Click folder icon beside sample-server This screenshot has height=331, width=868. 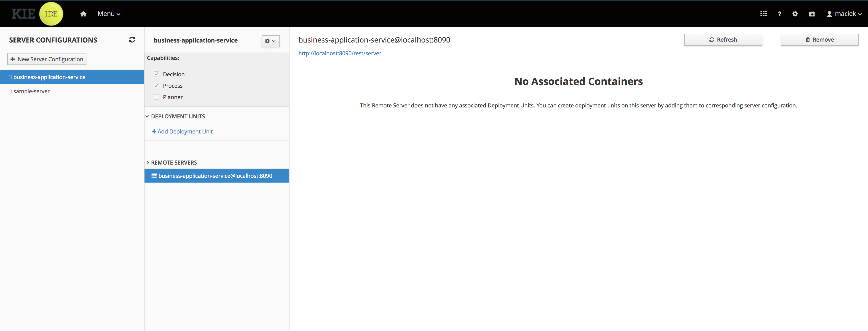[9, 91]
